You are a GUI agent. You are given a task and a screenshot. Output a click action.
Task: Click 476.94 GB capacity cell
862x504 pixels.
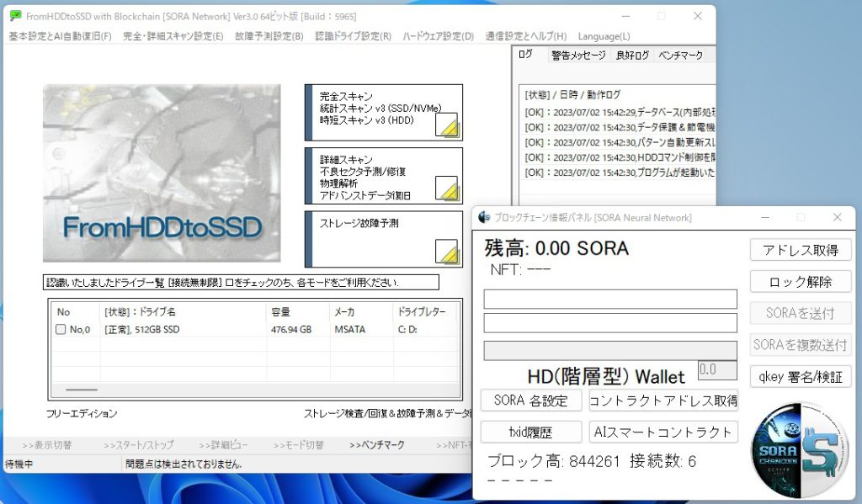pos(291,329)
